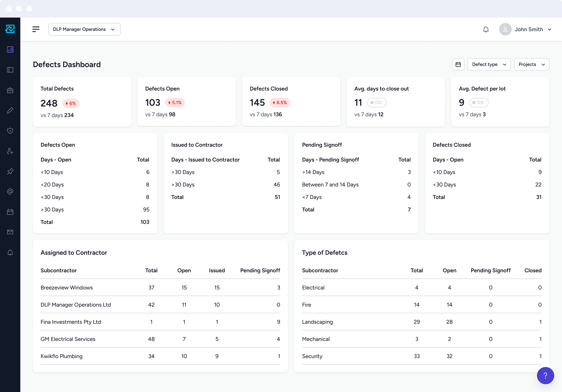Open the Dashboard bar-chart icon in sidebar
The image size is (562, 392).
(10, 49)
